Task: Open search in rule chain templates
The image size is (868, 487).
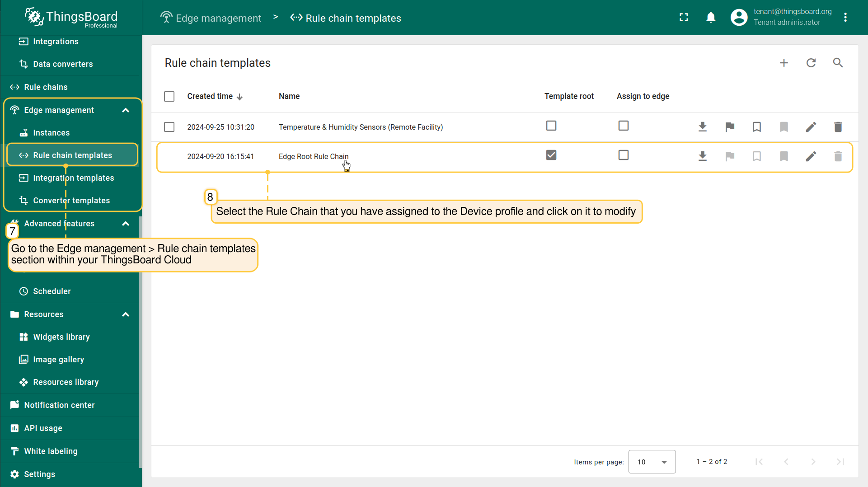Action: 838,63
